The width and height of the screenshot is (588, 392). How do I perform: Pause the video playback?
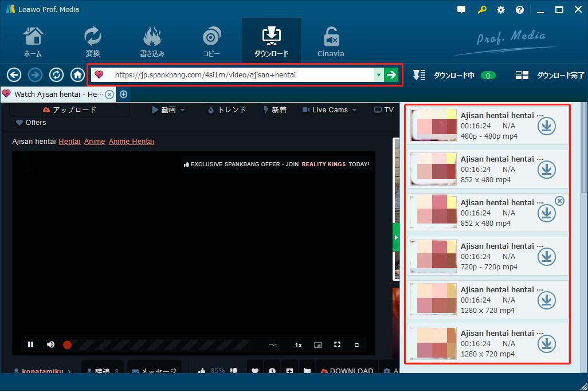31,344
